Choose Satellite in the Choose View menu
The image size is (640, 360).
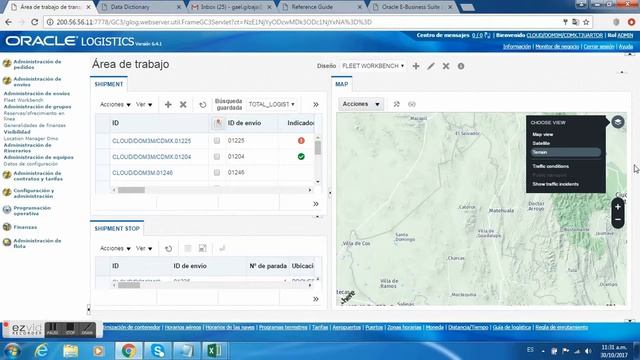click(541, 143)
